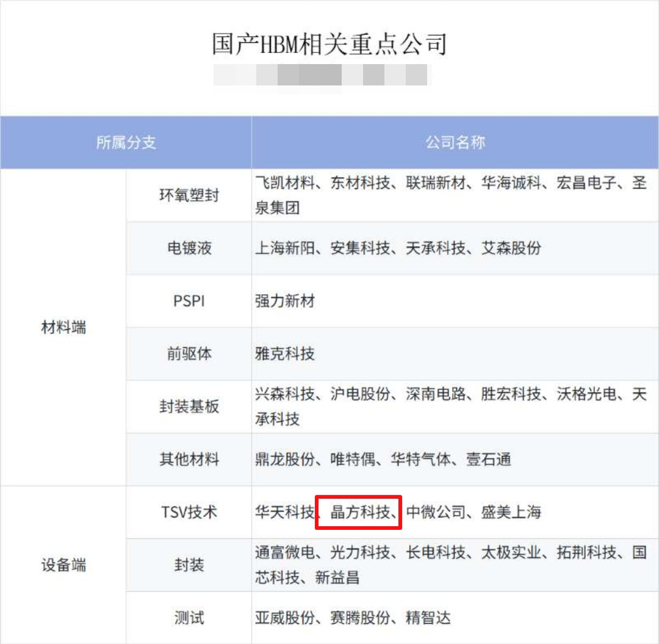Image resolution: width=659 pixels, height=644 pixels.
Task: Click company name 胜宏科技
Action: 511,394
